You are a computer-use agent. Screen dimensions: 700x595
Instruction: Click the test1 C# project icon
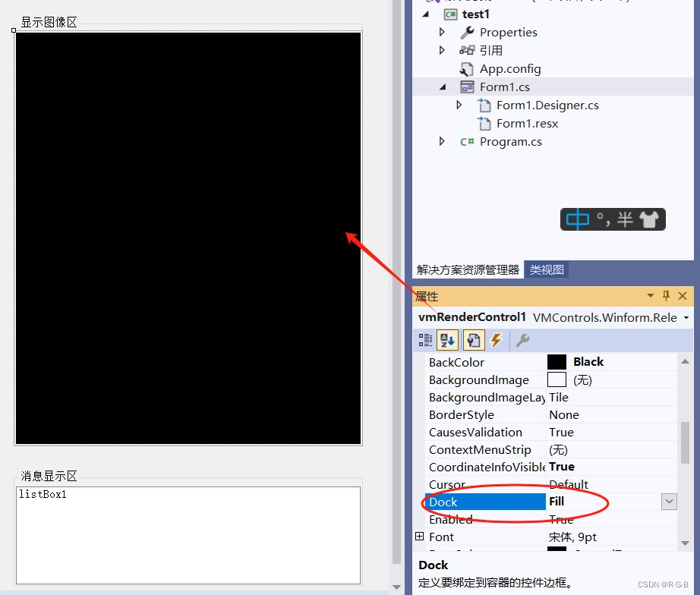click(x=450, y=14)
